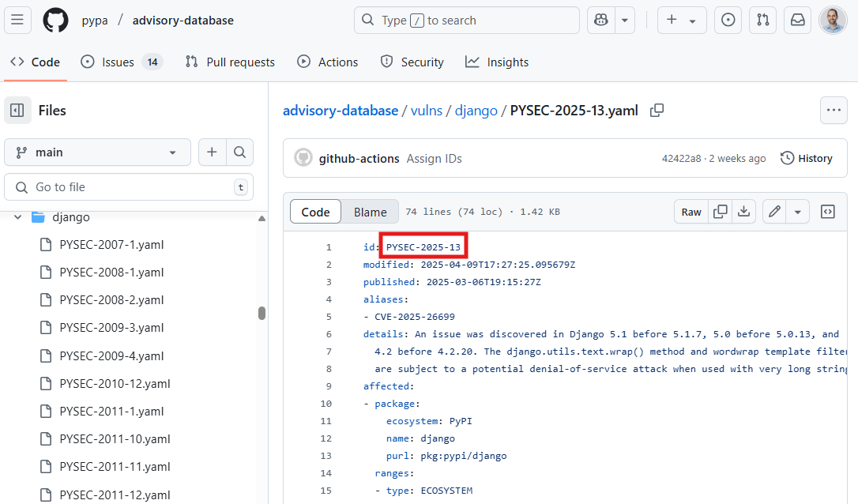Go to the Security tab
The height and width of the screenshot is (504, 858).
tap(411, 62)
